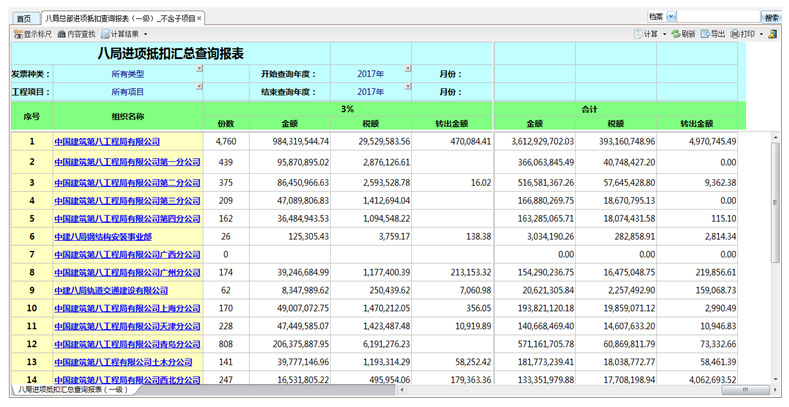Select the cell 984,319,544.74
The width and height of the screenshot is (789, 407).
point(290,142)
